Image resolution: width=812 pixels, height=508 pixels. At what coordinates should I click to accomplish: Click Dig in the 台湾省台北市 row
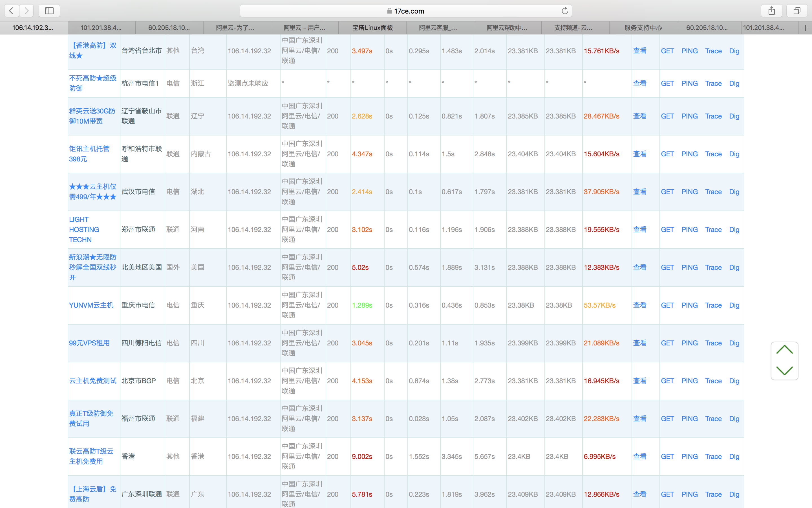734,51
